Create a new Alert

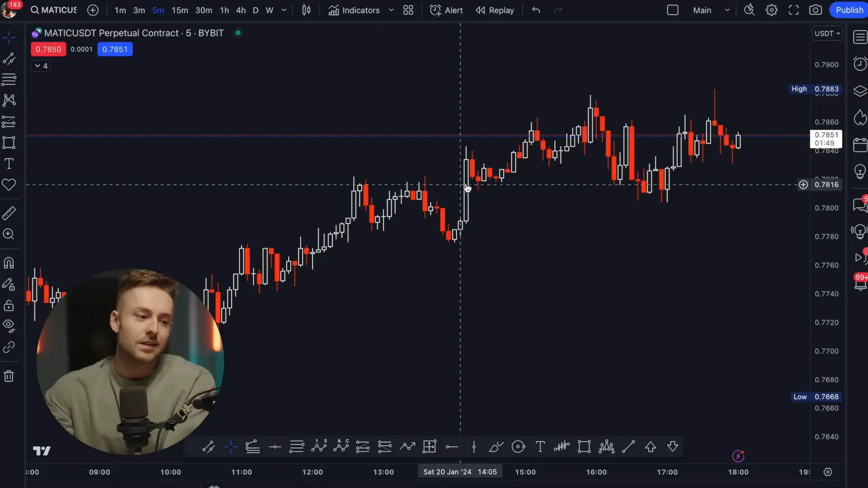pos(446,10)
